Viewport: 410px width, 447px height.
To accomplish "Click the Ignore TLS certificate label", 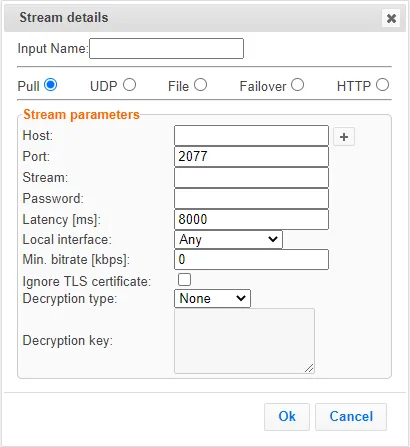I will tap(87, 282).
